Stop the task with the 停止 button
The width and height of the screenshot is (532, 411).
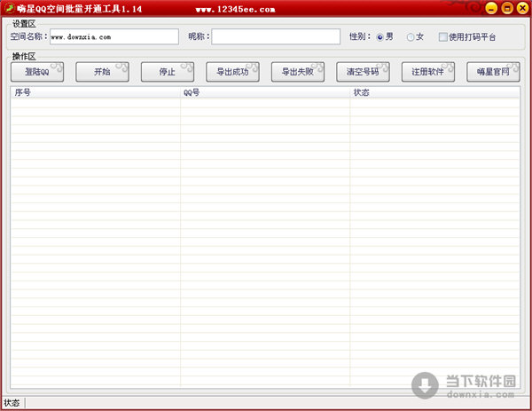coord(168,72)
